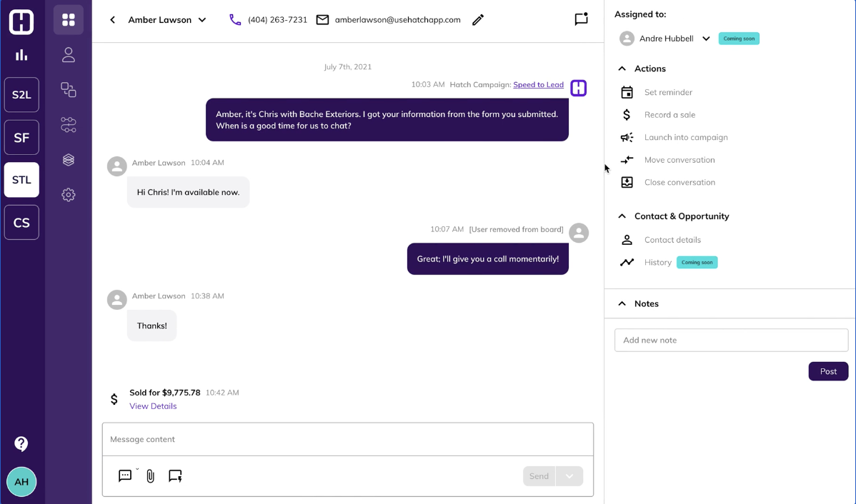Click the Record a sale dollar icon
Image resolution: width=856 pixels, height=504 pixels.
point(627,114)
